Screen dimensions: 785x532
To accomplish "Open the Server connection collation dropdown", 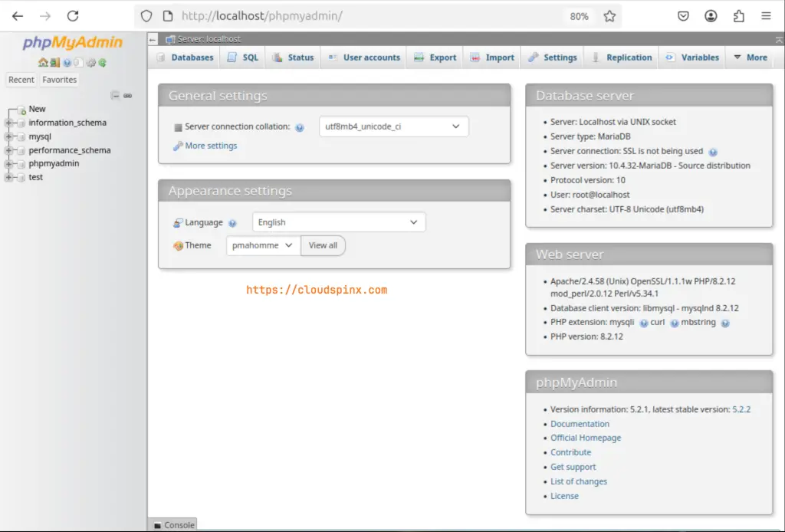I will point(393,126).
